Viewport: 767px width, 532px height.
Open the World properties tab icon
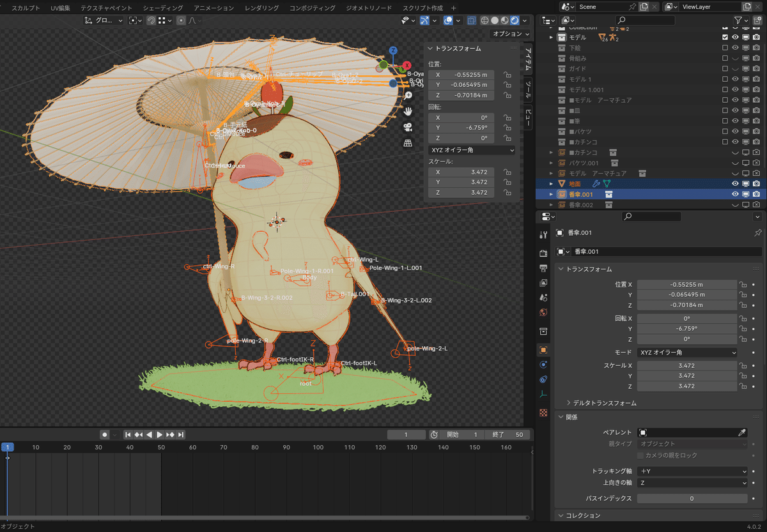click(543, 312)
